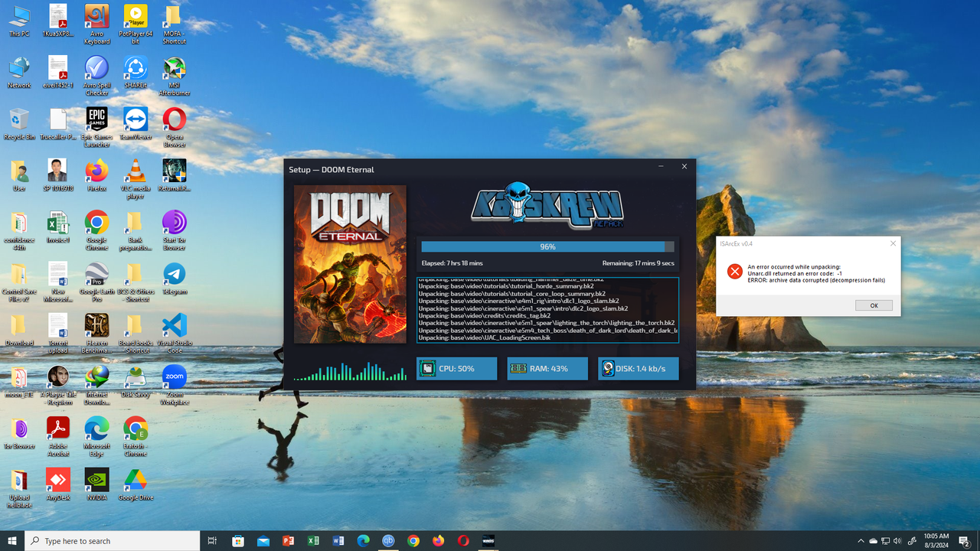Select the Telegram desktop icon

[175, 279]
